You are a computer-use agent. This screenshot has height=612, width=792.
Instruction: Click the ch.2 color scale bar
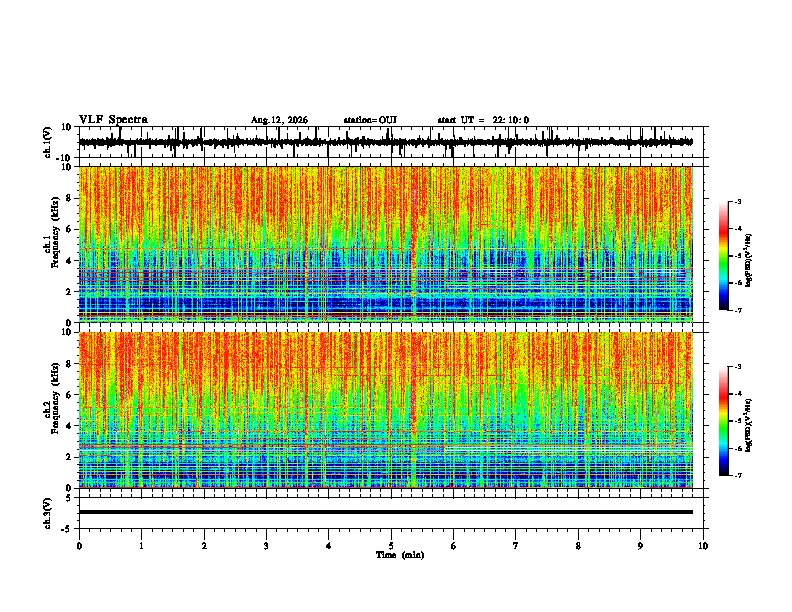pos(723,421)
